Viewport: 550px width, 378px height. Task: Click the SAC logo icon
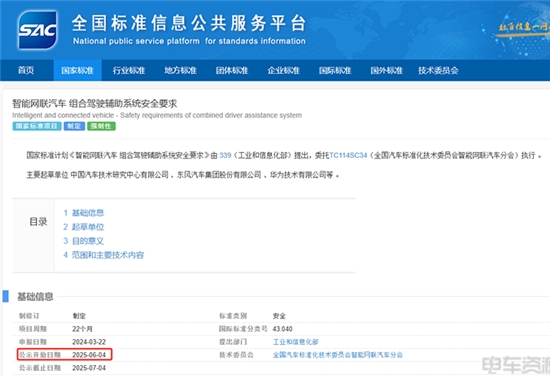pyautogui.click(x=38, y=30)
